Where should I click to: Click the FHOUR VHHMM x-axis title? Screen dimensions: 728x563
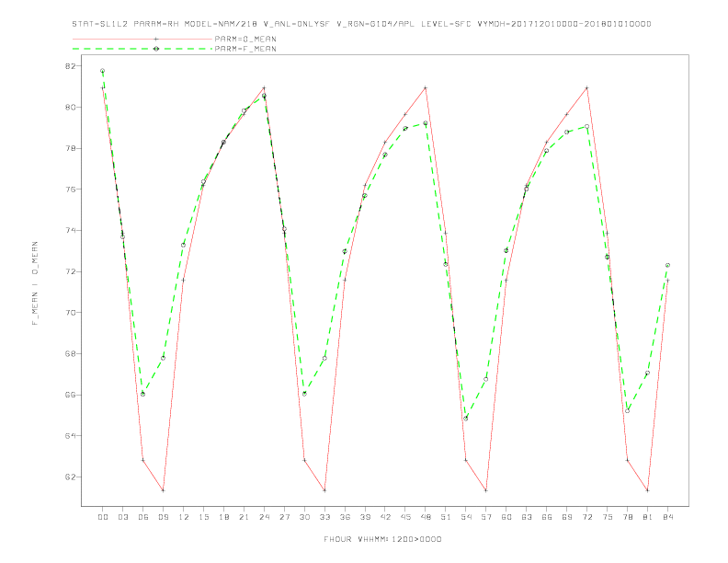pos(382,539)
